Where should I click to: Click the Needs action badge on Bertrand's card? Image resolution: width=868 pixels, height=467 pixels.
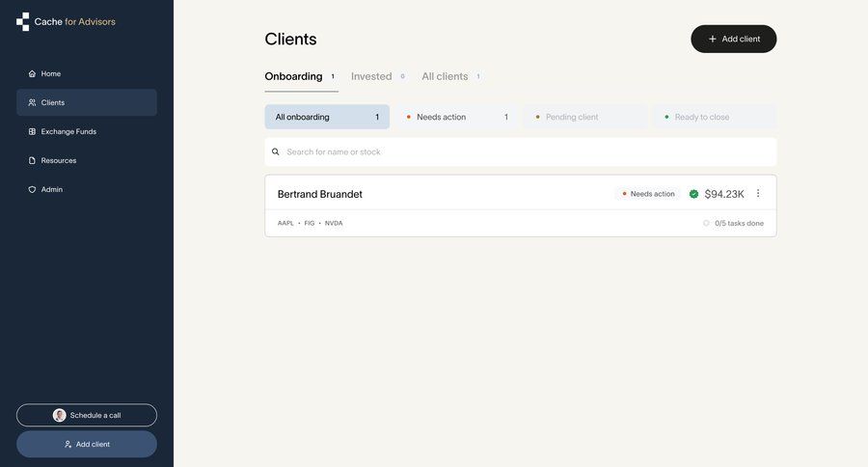click(648, 194)
